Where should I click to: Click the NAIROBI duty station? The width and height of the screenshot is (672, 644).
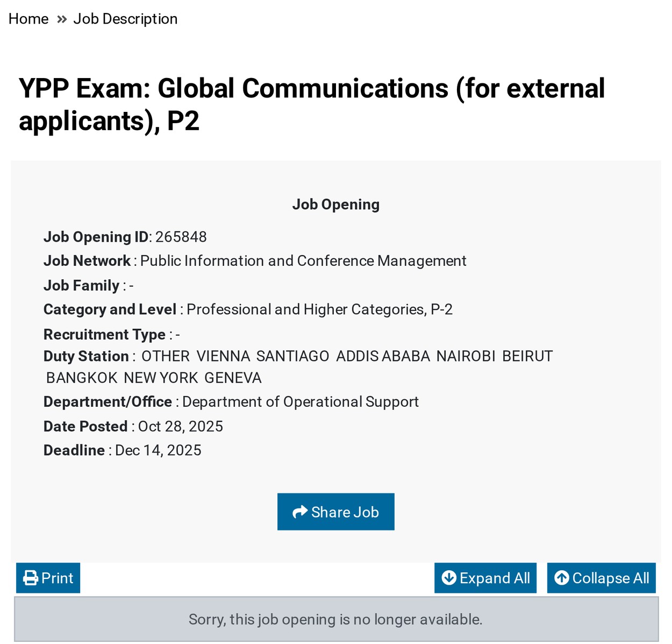[x=466, y=356]
